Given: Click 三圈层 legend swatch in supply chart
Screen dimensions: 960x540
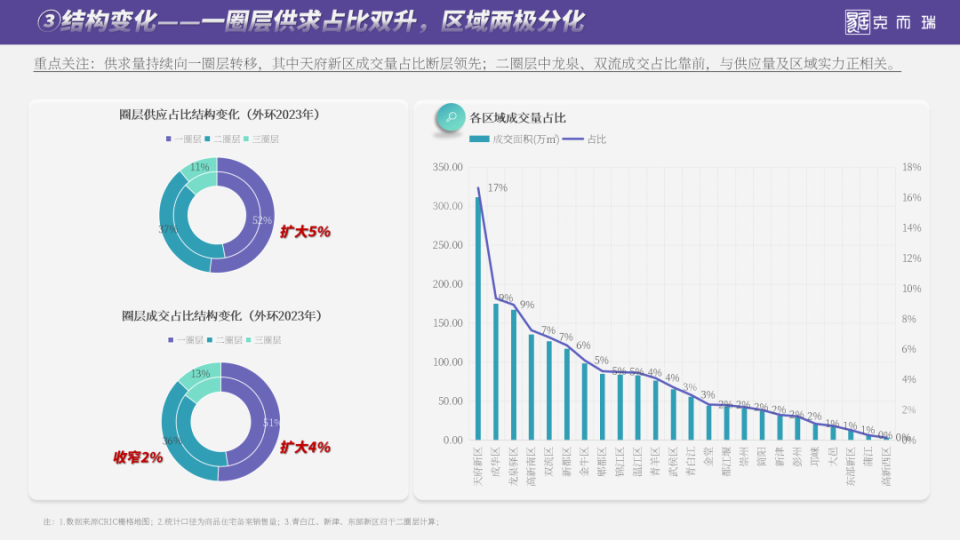Looking at the screenshot, I should pyautogui.click(x=246, y=139).
